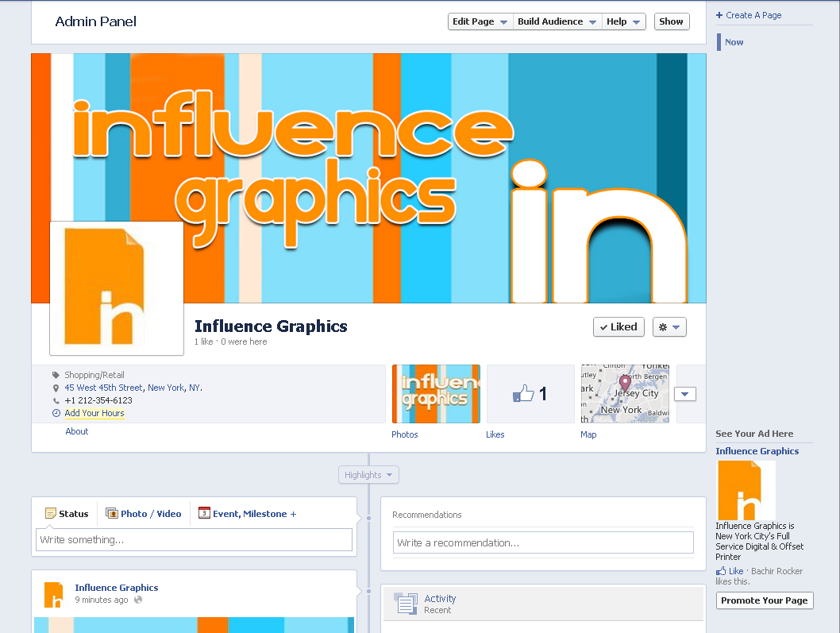Click the +1 212-354-6123 phone number
The image size is (840, 633).
[98, 400]
